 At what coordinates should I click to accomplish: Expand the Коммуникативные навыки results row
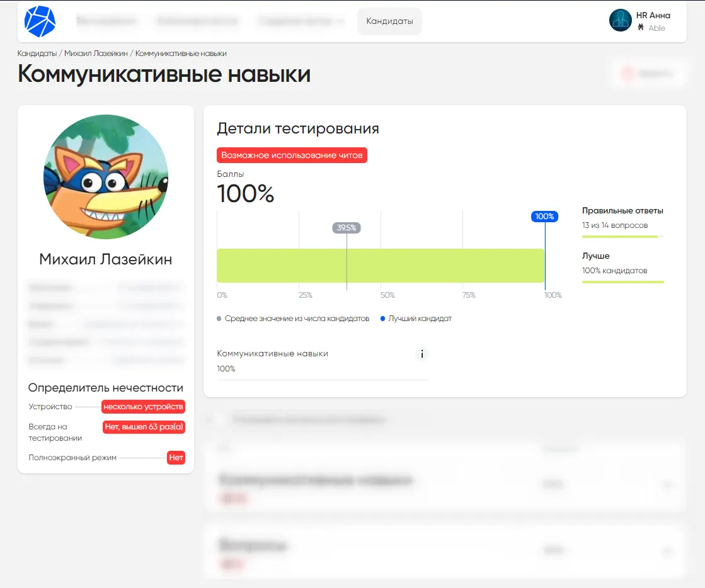[668, 485]
